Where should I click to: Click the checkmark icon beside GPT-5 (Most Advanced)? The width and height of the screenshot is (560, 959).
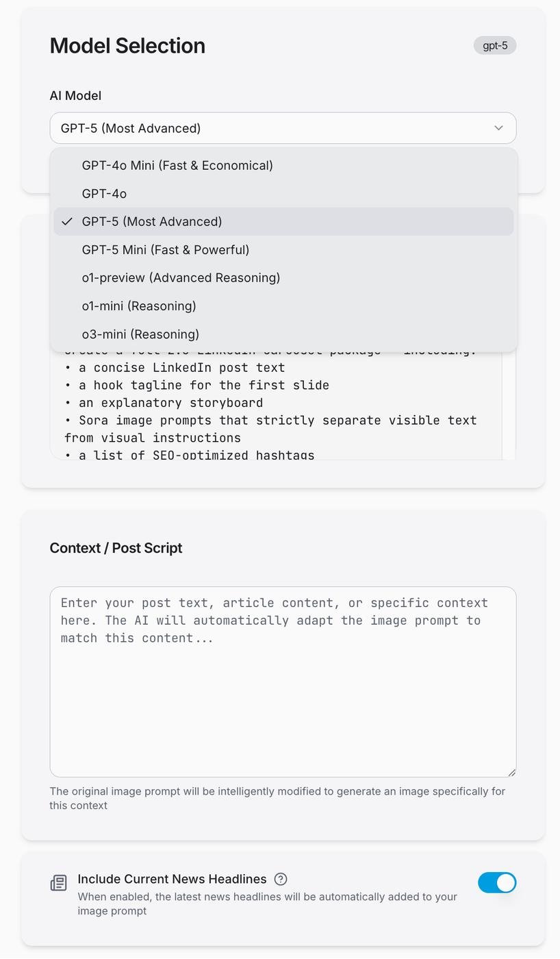coord(66,222)
